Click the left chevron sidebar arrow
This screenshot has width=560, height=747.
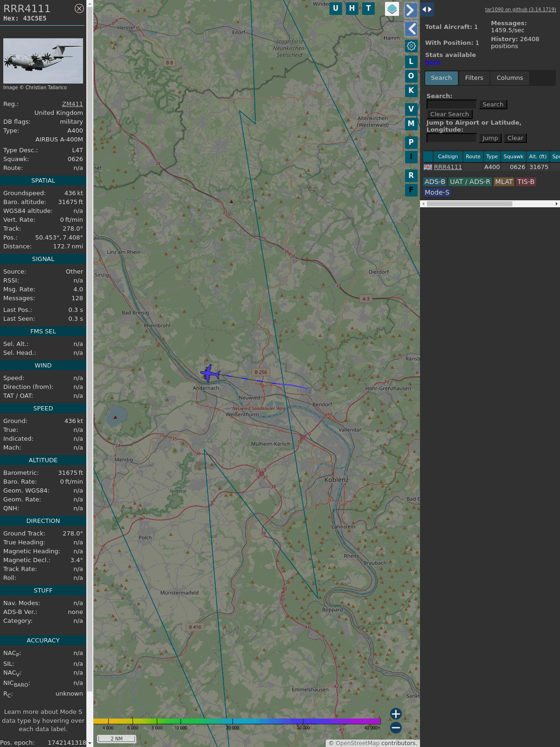[411, 29]
